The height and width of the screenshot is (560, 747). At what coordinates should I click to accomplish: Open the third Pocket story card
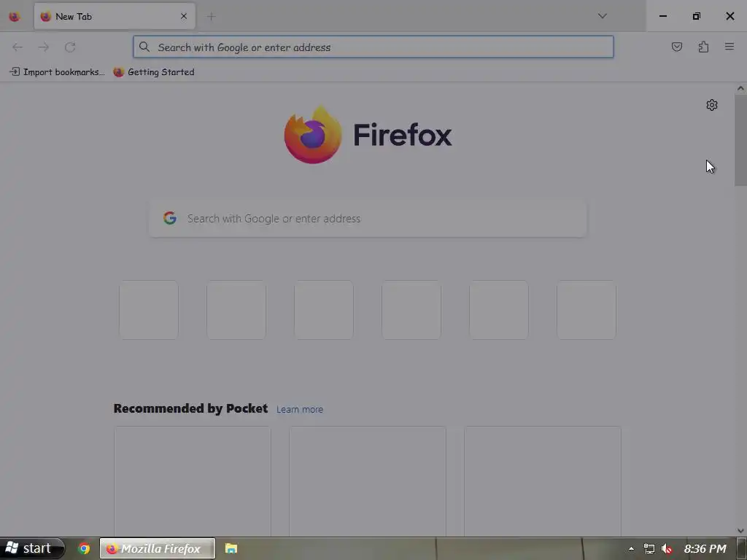click(543, 481)
